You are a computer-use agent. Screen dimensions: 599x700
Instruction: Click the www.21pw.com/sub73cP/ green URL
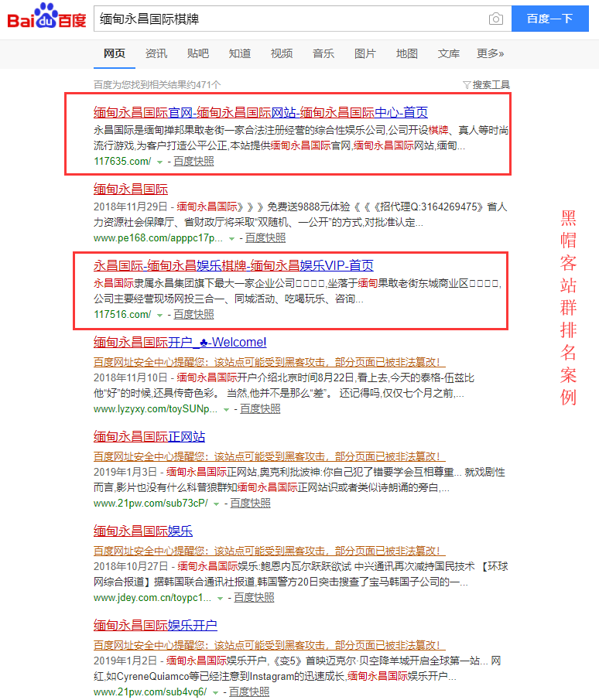151,503
